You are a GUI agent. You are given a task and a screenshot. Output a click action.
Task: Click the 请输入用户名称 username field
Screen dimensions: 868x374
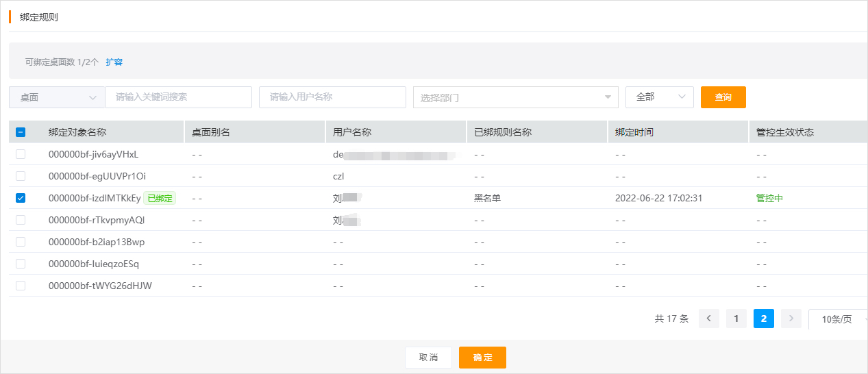pos(332,97)
